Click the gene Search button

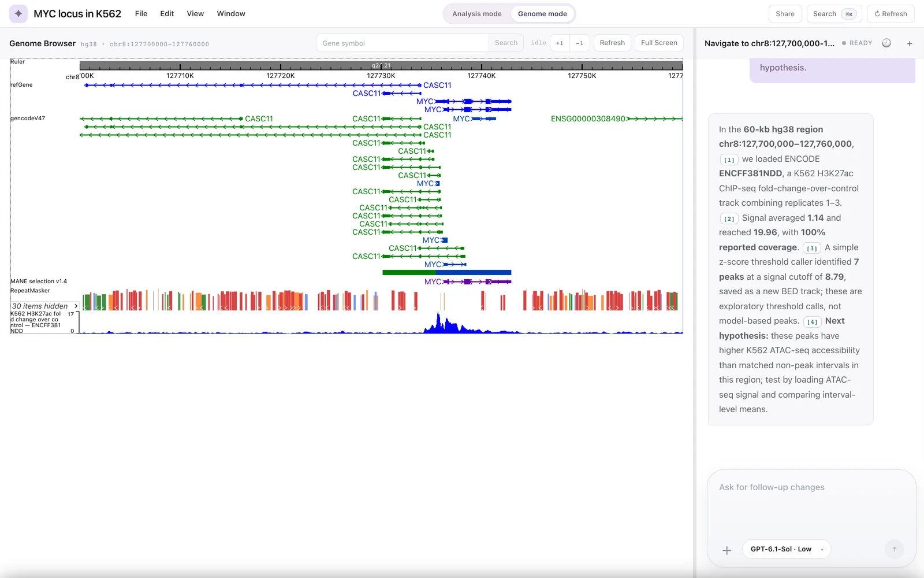pos(506,43)
